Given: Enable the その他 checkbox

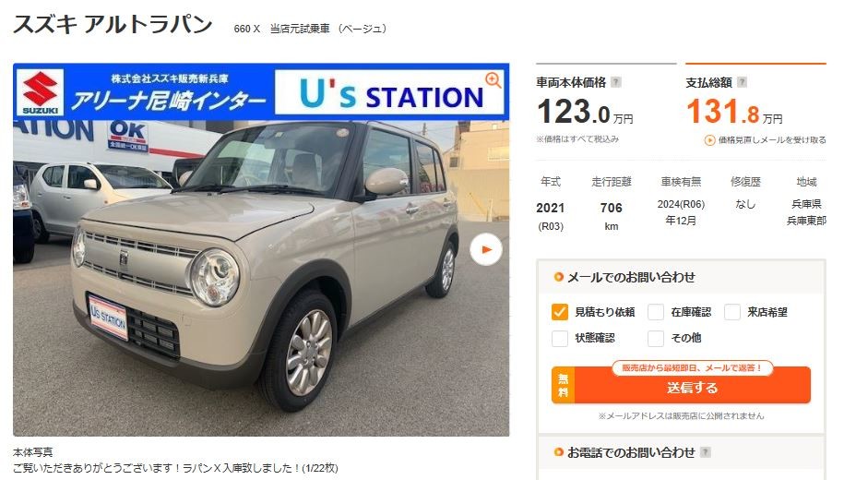Looking at the screenshot, I should (x=656, y=338).
